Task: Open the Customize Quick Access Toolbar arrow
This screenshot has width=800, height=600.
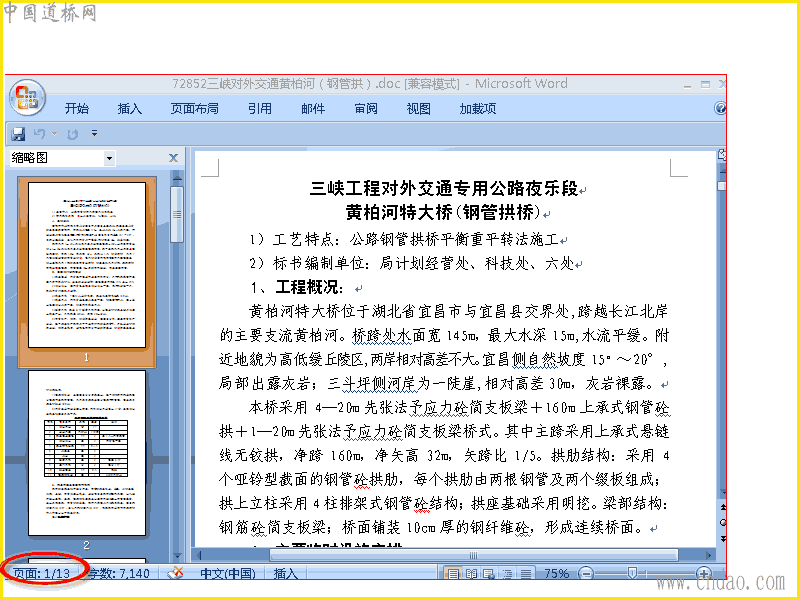Action: [x=94, y=134]
